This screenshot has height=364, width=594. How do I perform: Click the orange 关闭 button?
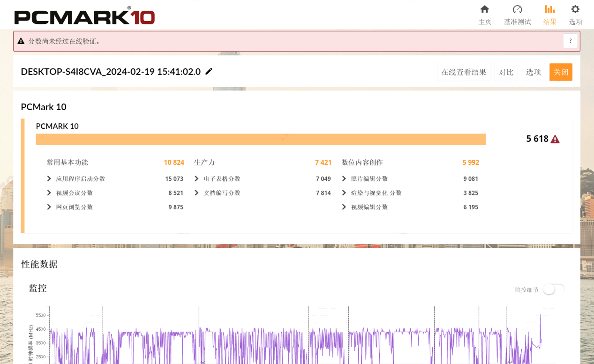561,72
